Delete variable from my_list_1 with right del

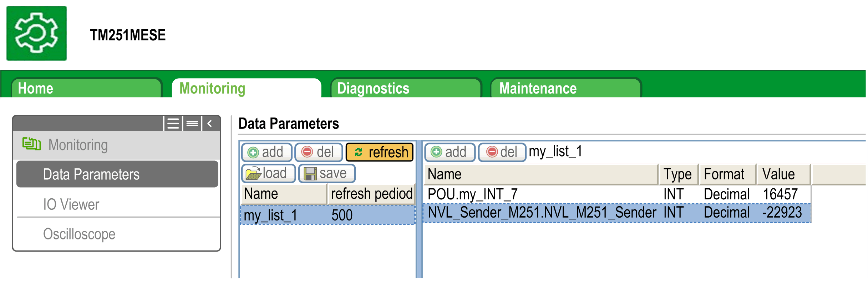[502, 152]
